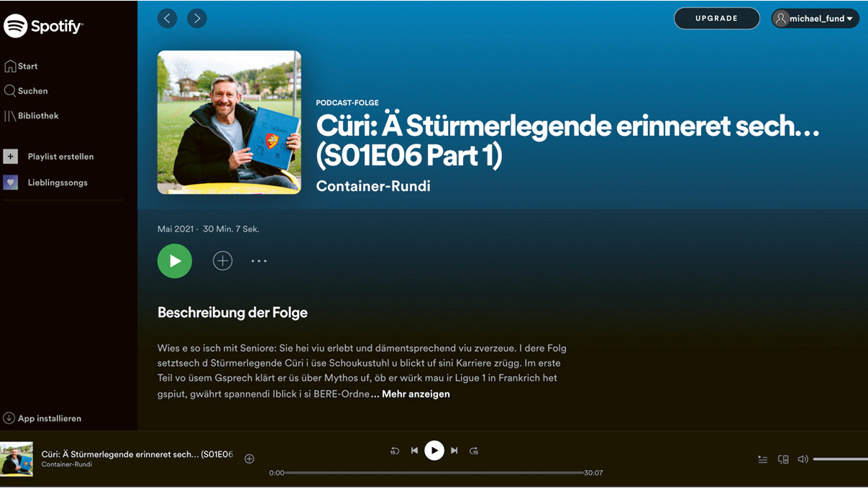Open the Bibliothek library
The image size is (868, 488).
[x=32, y=116]
